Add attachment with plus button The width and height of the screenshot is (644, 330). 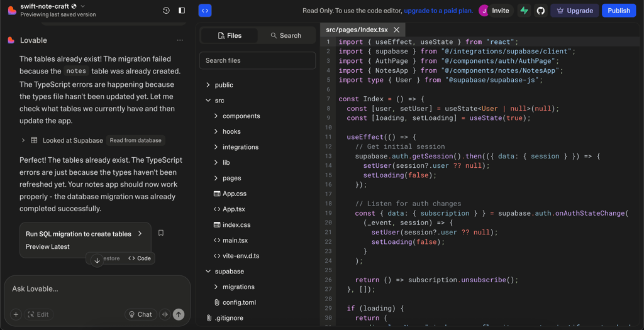(x=16, y=314)
